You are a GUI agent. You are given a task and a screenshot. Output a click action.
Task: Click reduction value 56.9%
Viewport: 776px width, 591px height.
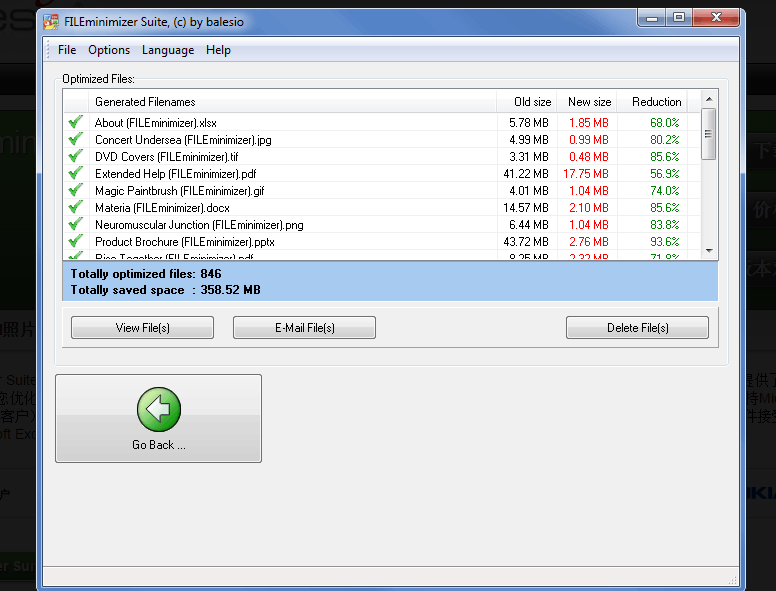tap(665, 174)
